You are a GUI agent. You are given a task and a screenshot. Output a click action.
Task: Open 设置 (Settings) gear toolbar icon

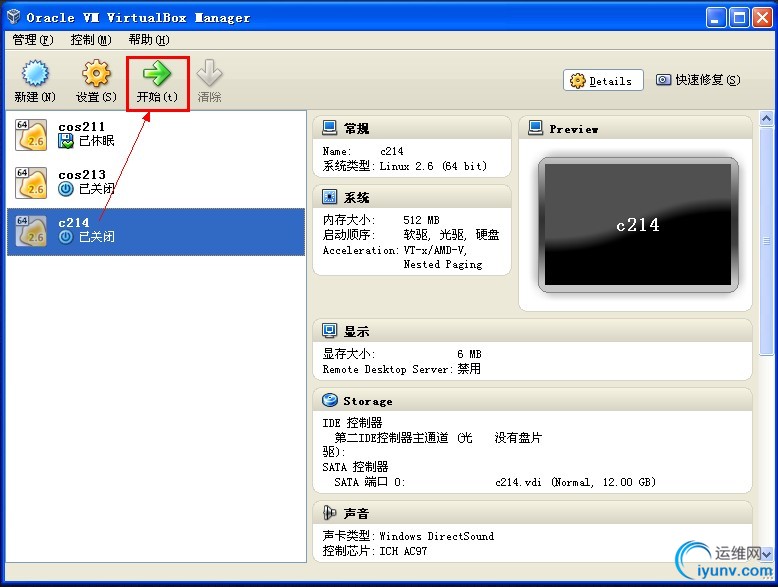pos(96,74)
